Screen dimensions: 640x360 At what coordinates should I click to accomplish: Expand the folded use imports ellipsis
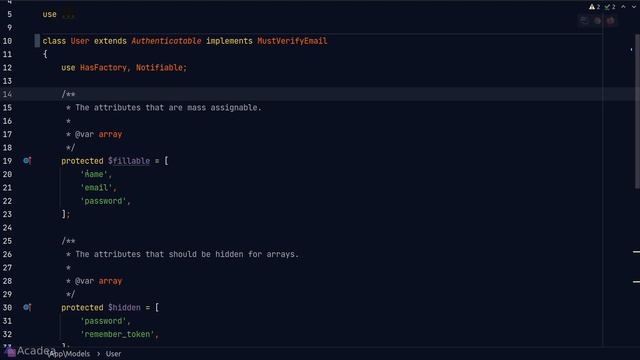point(68,15)
